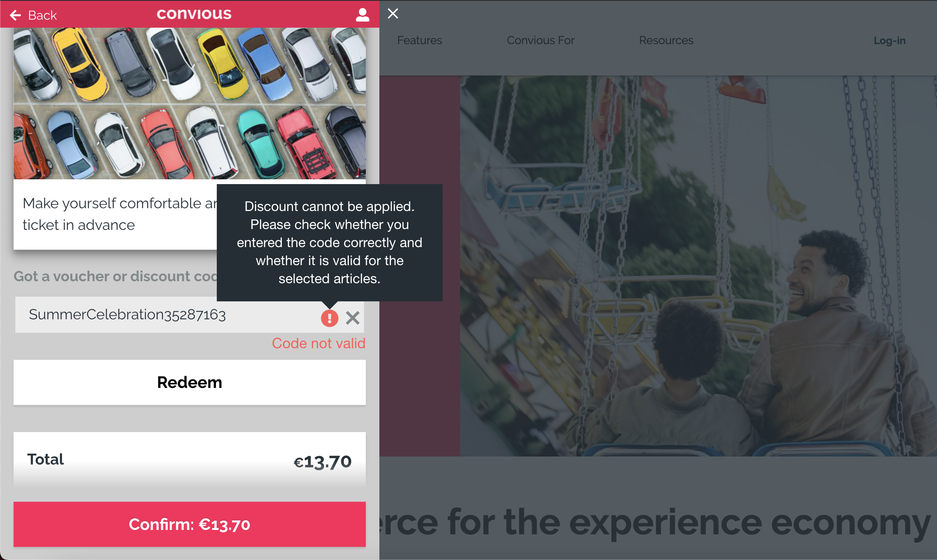937x560 pixels.
Task: Select the parking lot cars image
Action: [189, 103]
